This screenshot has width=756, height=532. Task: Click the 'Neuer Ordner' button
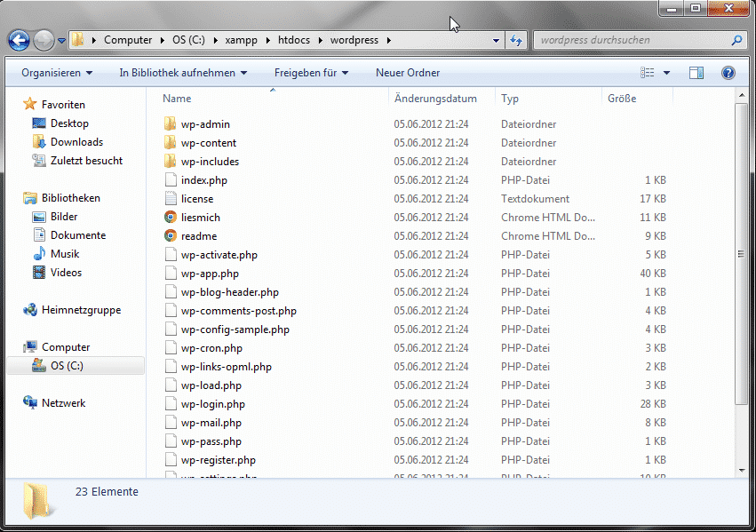click(408, 73)
